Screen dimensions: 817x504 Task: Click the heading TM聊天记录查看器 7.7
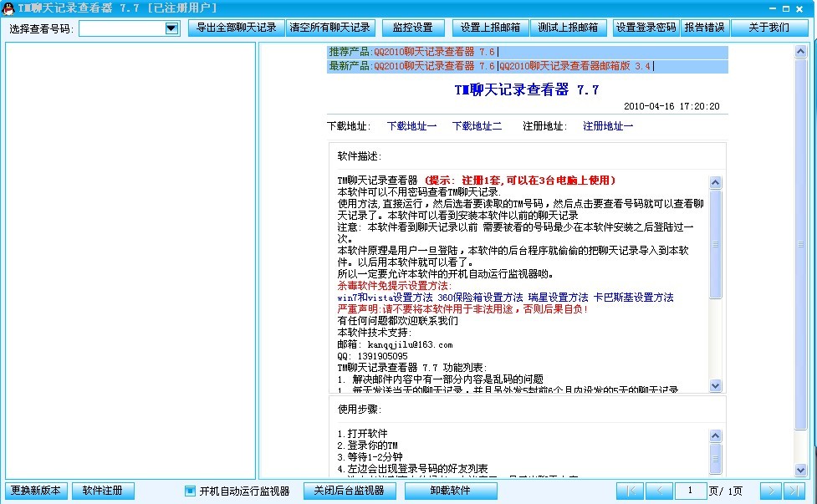click(527, 90)
